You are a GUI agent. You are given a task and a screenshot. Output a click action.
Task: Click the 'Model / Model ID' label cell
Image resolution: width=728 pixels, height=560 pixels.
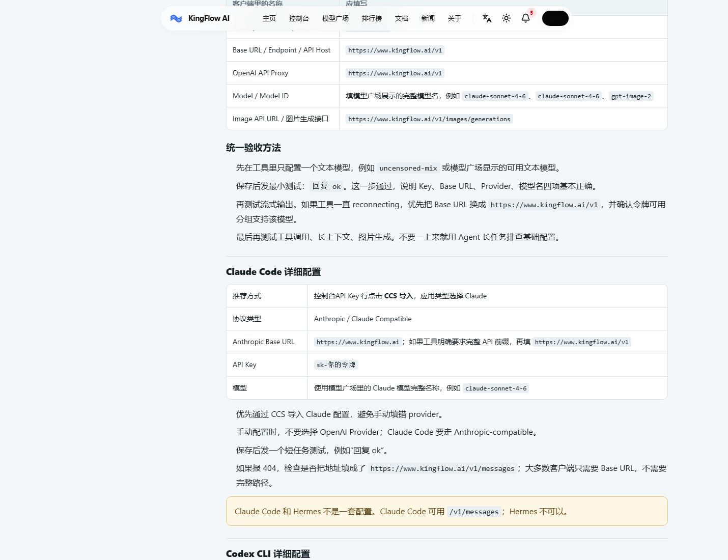point(283,96)
